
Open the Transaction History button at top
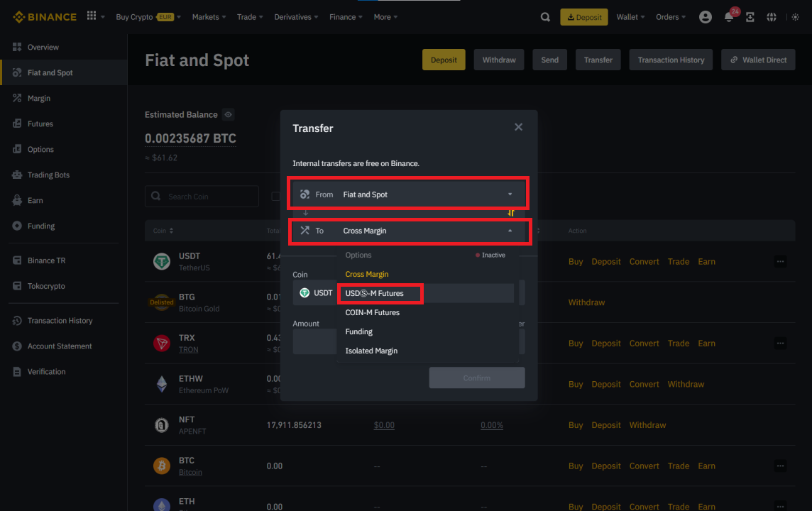(671, 60)
